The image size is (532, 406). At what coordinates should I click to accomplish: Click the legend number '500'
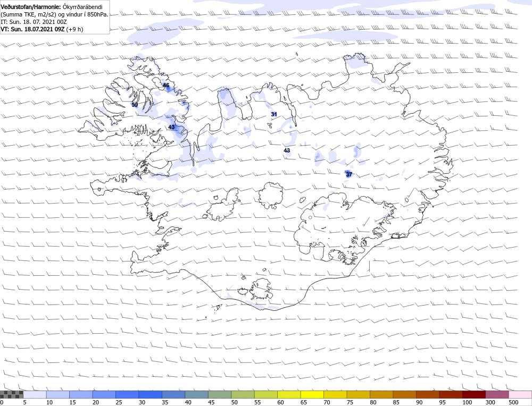513,402
